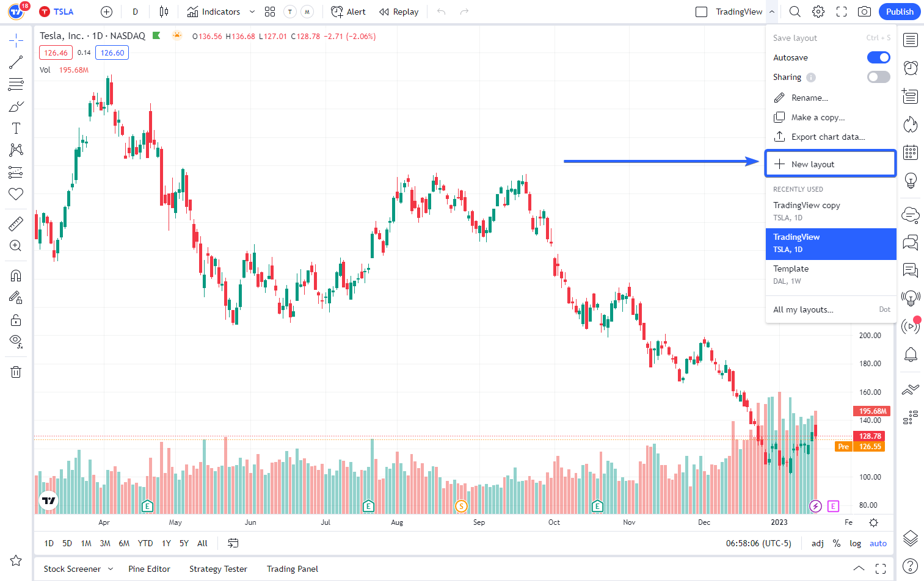Toggle the log scale
The width and height of the screenshot is (924, 581).
pos(856,543)
